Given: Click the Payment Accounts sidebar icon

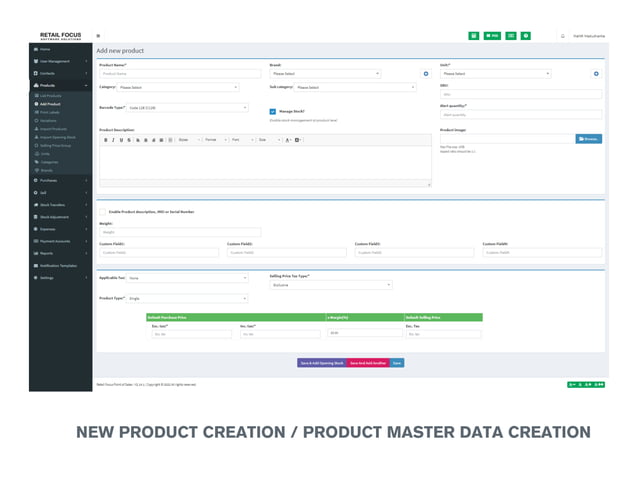Looking at the screenshot, I should point(36,241).
